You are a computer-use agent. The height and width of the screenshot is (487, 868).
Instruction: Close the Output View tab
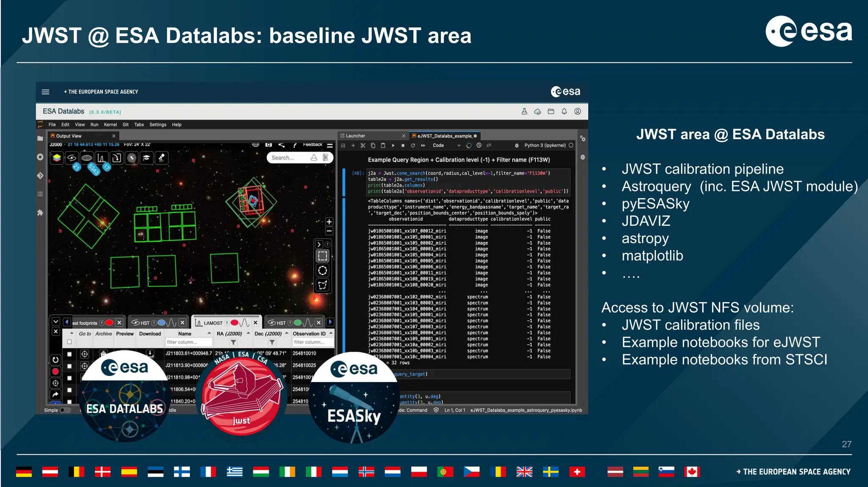(x=114, y=136)
